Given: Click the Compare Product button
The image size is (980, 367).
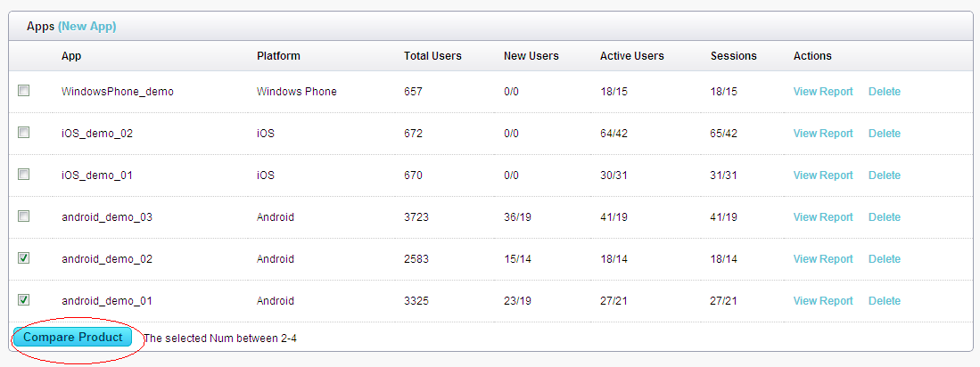Looking at the screenshot, I should click(73, 338).
